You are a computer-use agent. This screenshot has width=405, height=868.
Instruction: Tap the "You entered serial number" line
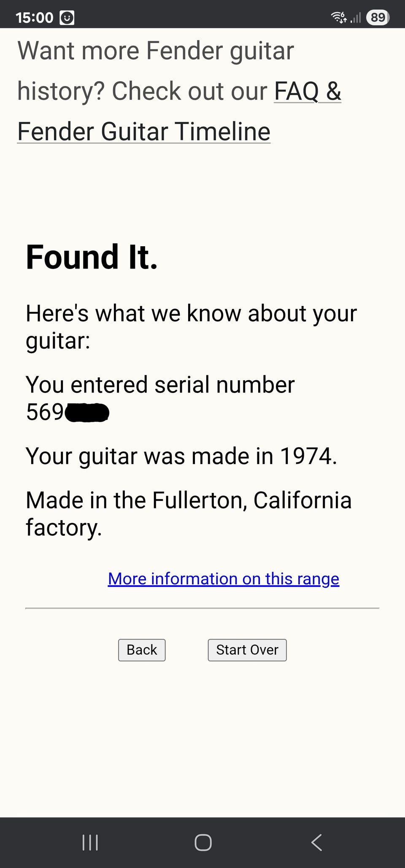pos(160,385)
